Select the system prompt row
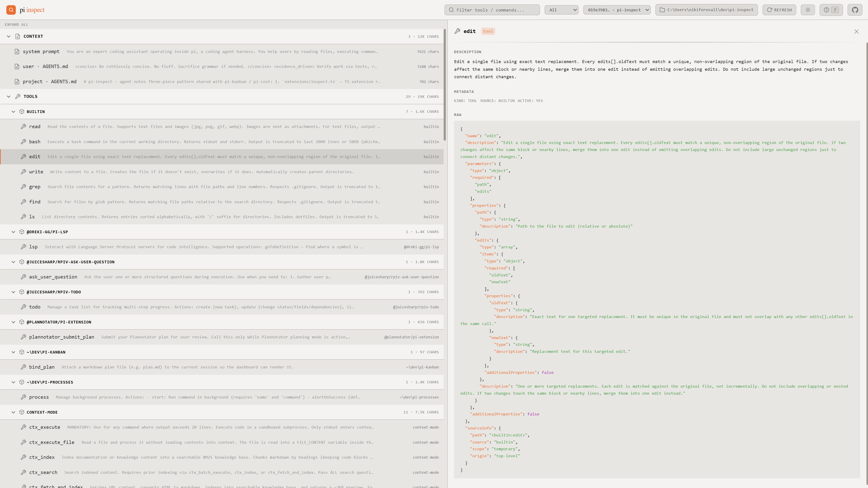 222,52
